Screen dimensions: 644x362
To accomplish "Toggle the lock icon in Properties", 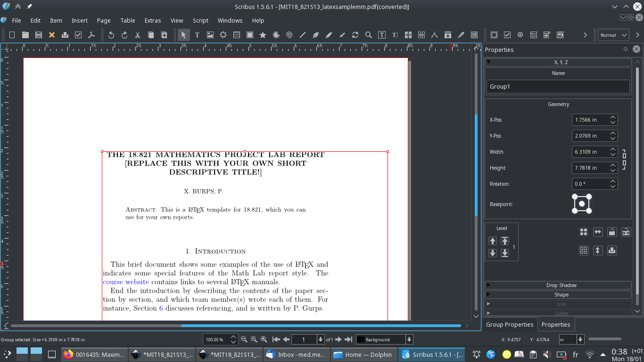I will (x=612, y=232).
